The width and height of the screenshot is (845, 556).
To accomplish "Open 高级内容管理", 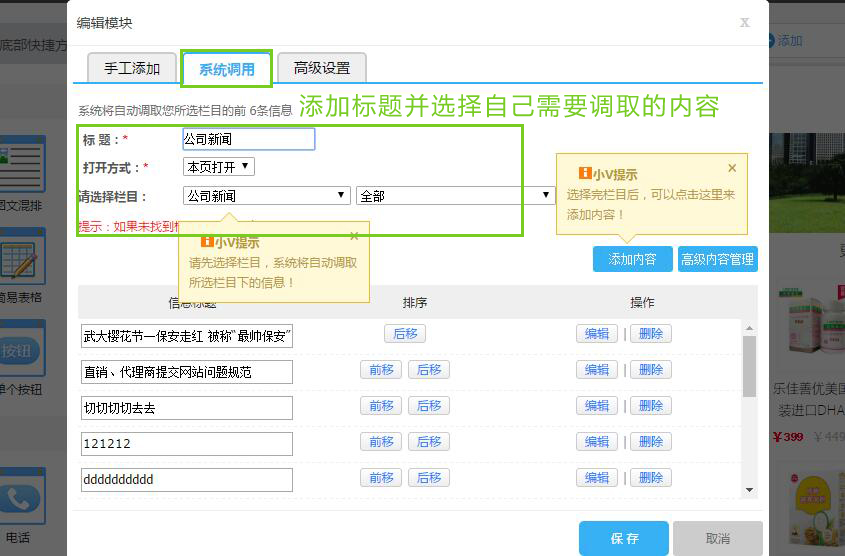I will 717,259.
